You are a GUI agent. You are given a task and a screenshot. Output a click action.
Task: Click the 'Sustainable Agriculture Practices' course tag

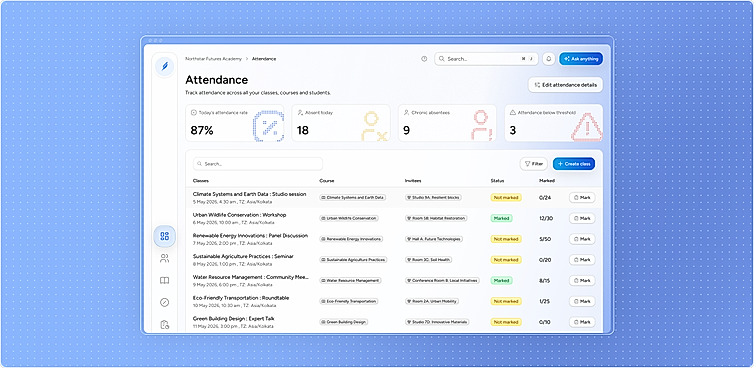pos(353,260)
